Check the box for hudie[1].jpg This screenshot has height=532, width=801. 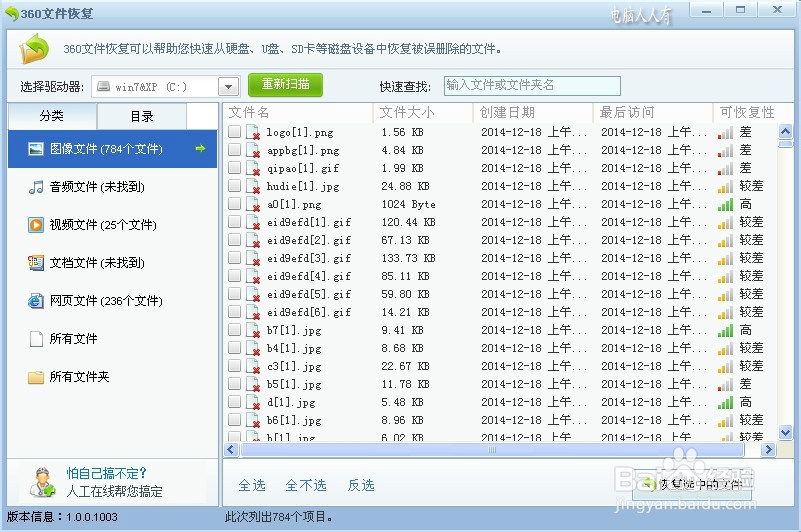coord(234,186)
